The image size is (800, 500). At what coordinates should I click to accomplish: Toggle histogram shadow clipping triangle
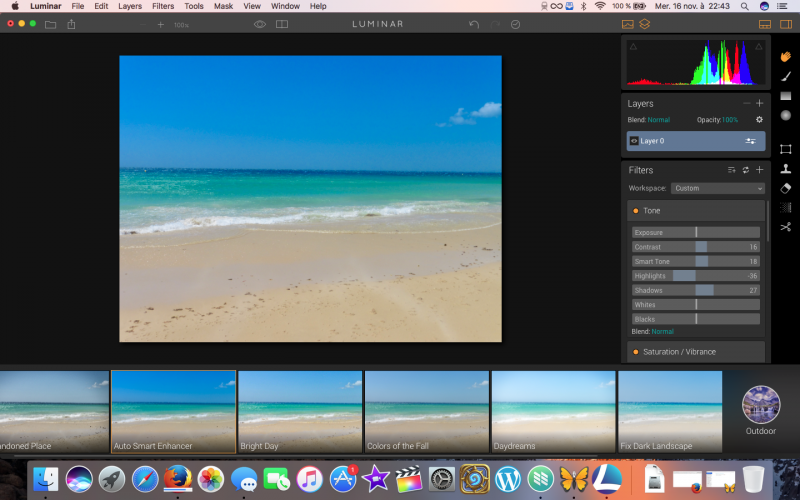click(x=633, y=46)
